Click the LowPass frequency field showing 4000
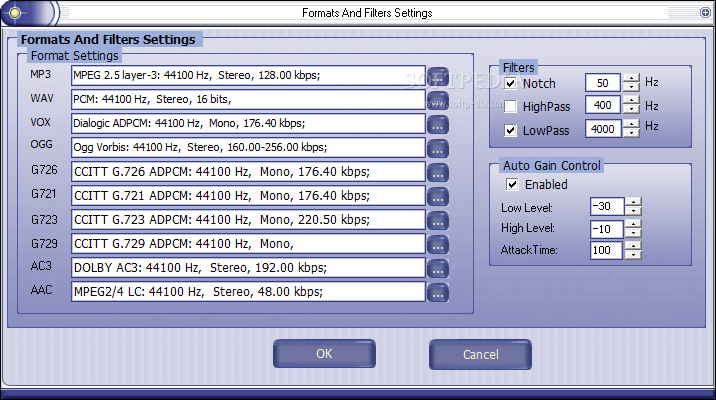This screenshot has height=400, width=716. tap(603, 129)
